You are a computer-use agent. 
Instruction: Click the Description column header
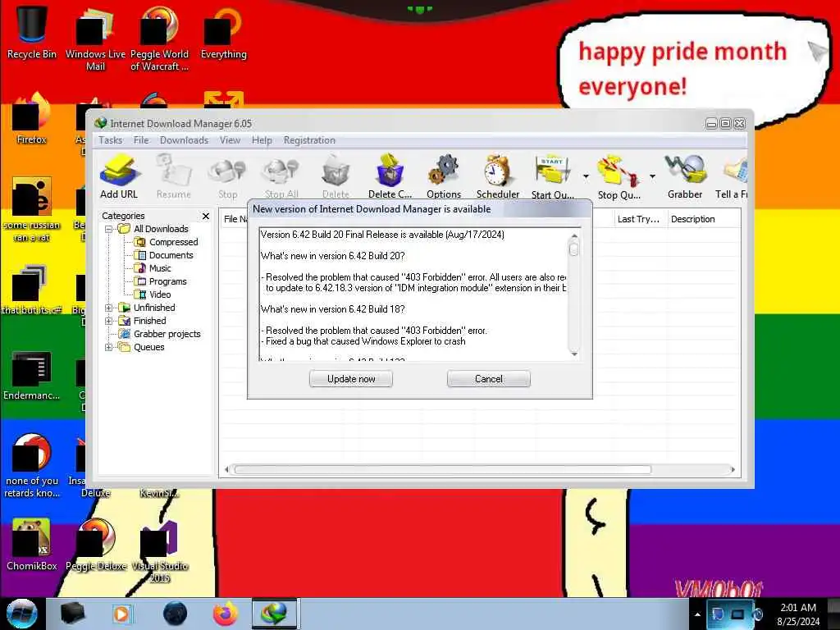(x=692, y=219)
